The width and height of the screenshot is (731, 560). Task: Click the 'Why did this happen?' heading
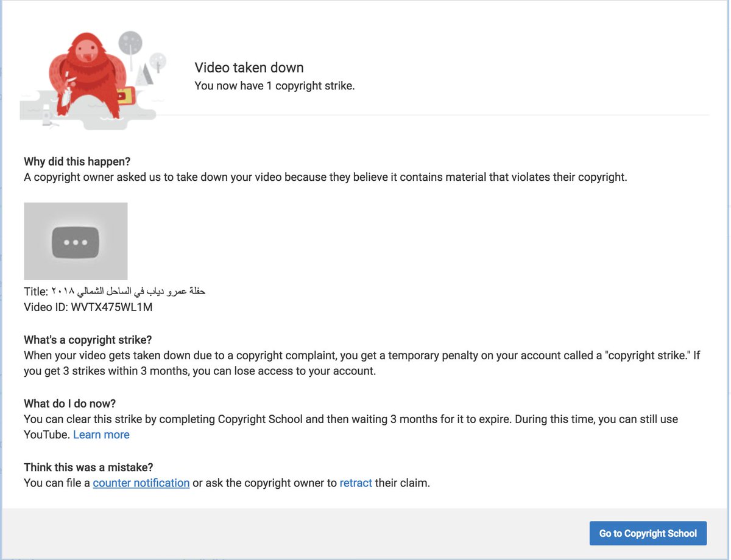click(77, 161)
